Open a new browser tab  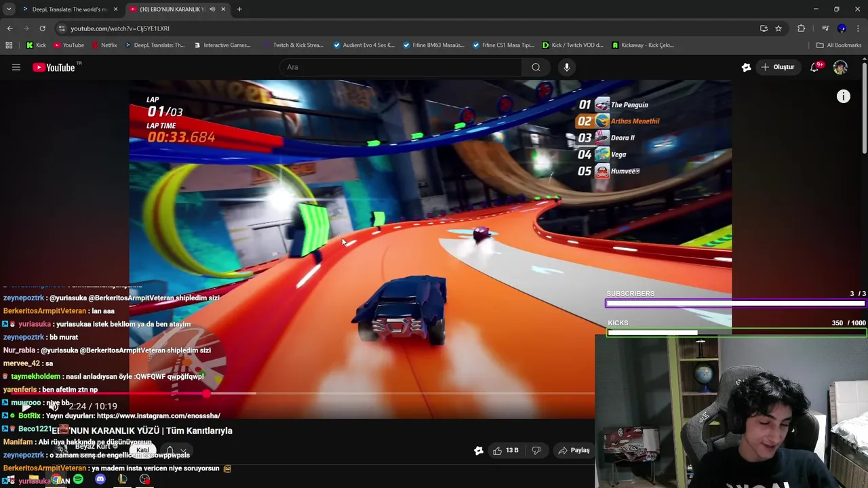pos(239,9)
